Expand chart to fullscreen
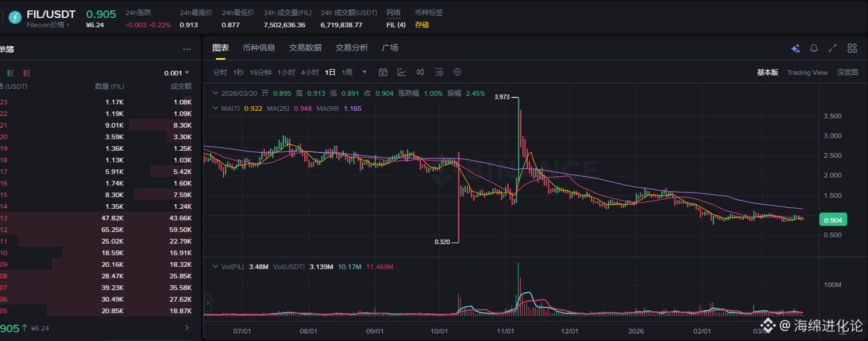The height and width of the screenshot is (341, 868). [x=833, y=49]
